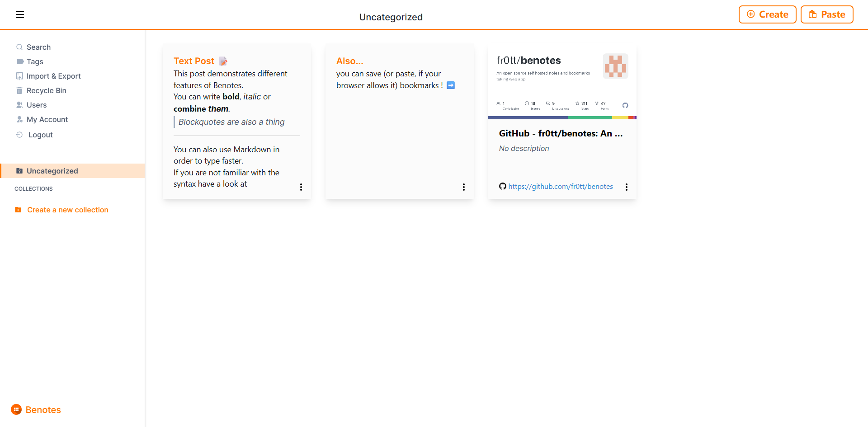Screen dimensions: 868x427
Task: Click the Recycle Bin trash icon
Action: coord(19,90)
